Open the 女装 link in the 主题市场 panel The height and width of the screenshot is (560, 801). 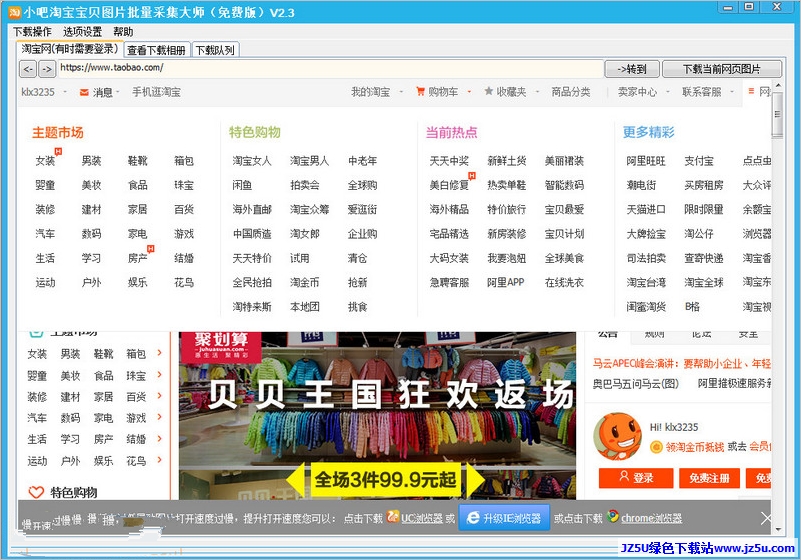click(x=45, y=161)
